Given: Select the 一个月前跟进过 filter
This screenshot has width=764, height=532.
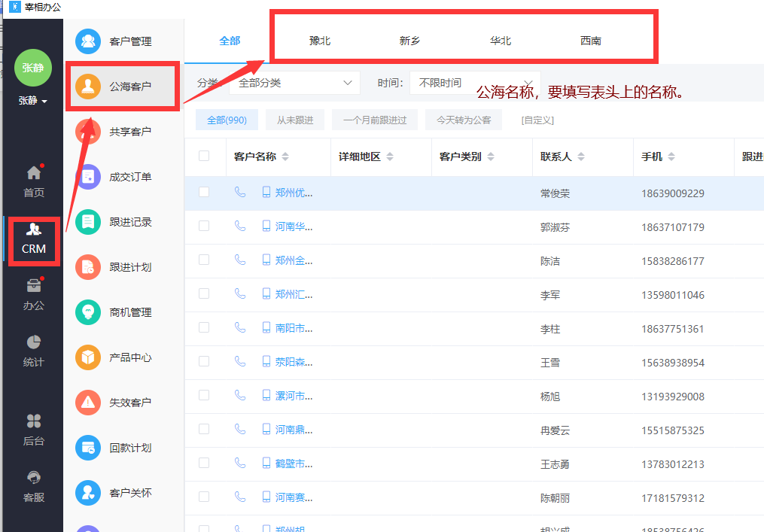Looking at the screenshot, I should click(375, 120).
